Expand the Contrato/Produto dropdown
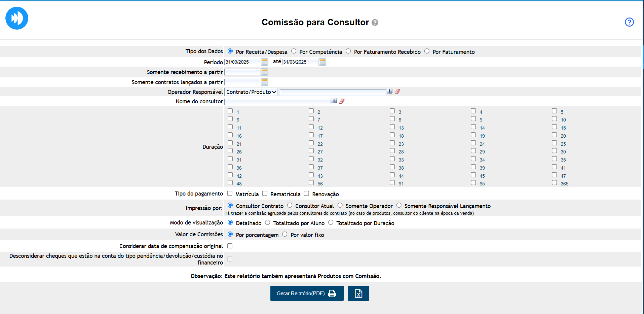 [x=251, y=92]
